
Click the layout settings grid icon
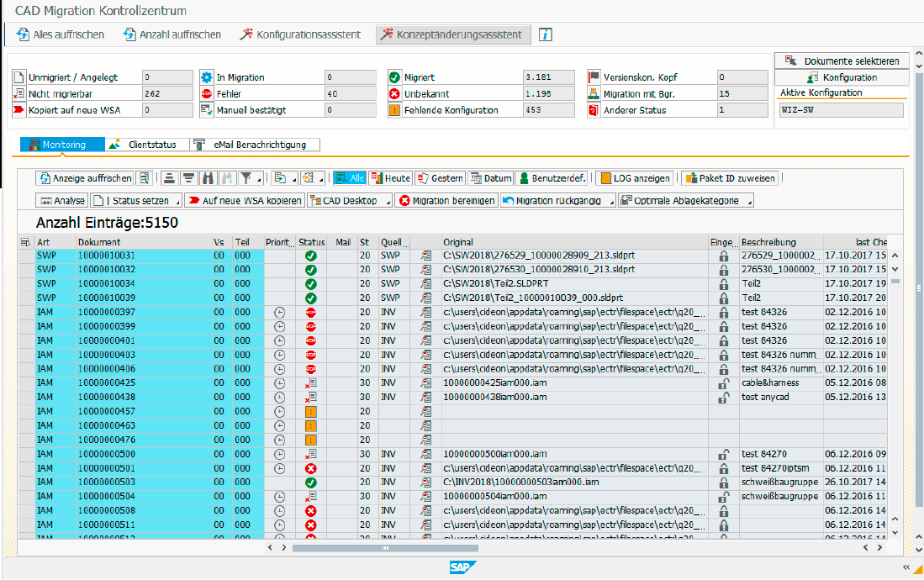click(309, 178)
